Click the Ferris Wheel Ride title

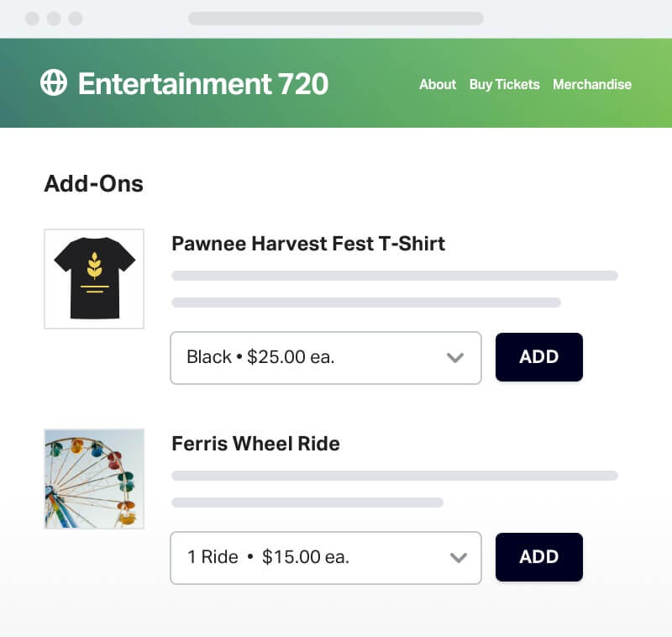tap(255, 444)
